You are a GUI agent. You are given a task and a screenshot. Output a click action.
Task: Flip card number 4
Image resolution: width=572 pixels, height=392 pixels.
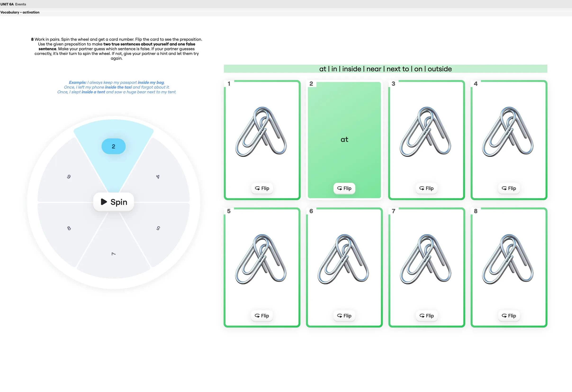509,188
